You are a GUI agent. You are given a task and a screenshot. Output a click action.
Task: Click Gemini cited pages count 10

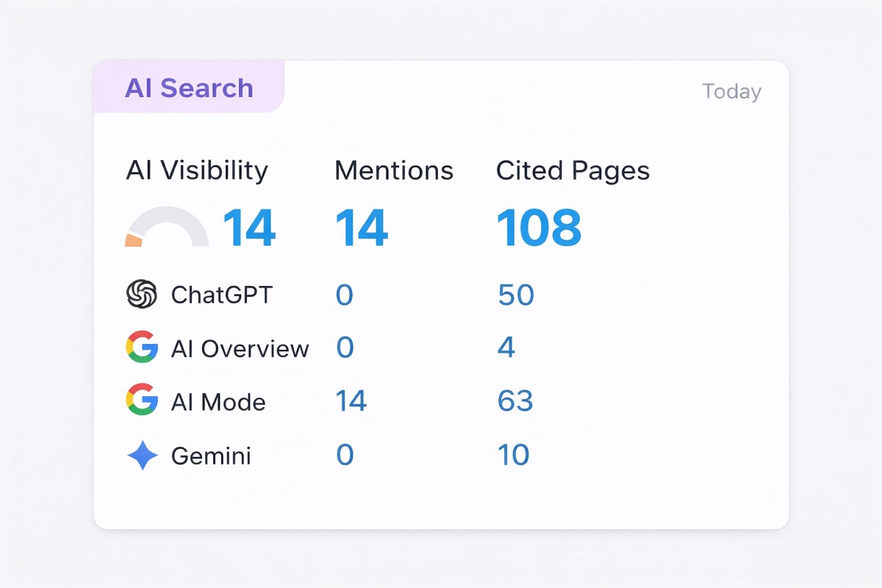[x=513, y=455]
